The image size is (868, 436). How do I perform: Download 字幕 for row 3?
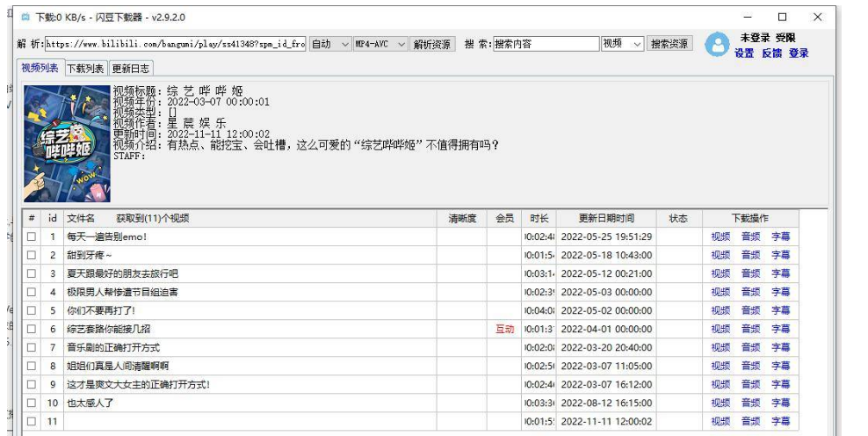coord(780,273)
